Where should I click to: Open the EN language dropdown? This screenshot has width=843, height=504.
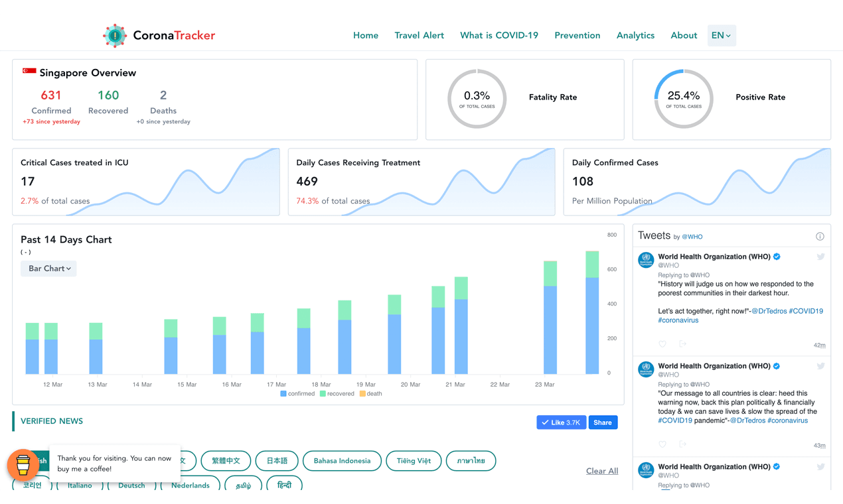point(722,36)
